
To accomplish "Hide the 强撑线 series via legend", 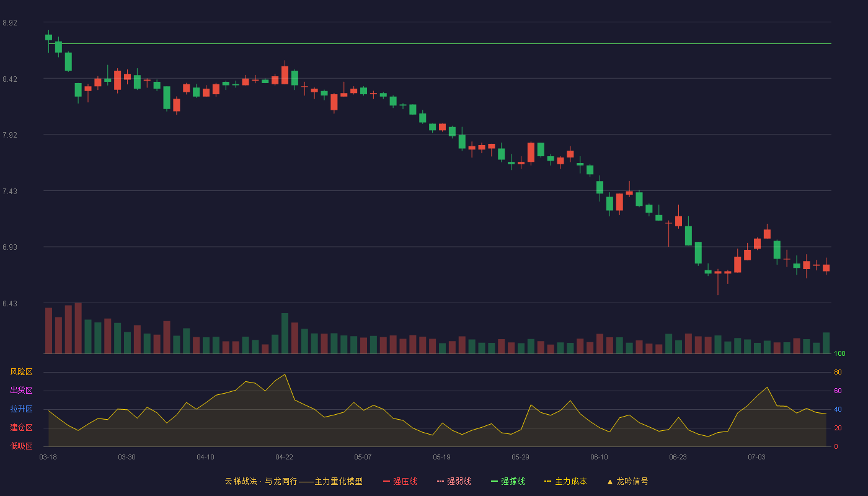I will click(508, 481).
